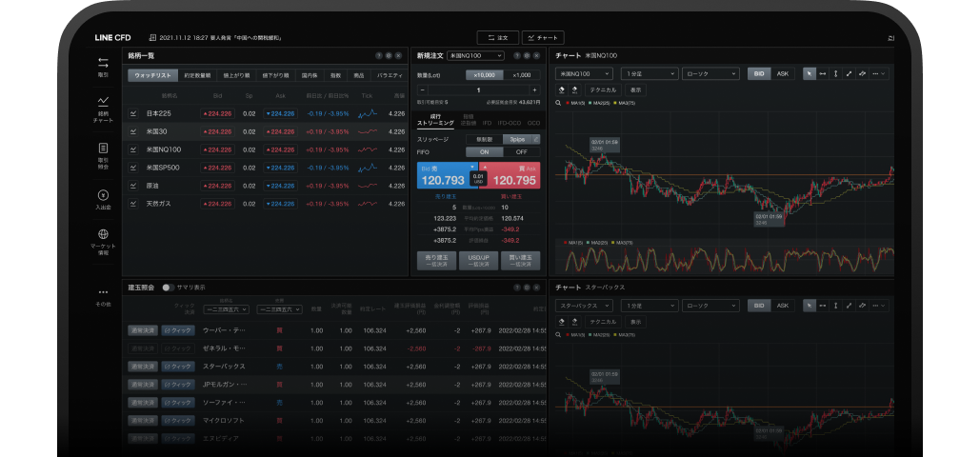Open 米国NQ100 symbol dropdown in 新規注文
980x457 pixels.
pyautogui.click(x=475, y=55)
